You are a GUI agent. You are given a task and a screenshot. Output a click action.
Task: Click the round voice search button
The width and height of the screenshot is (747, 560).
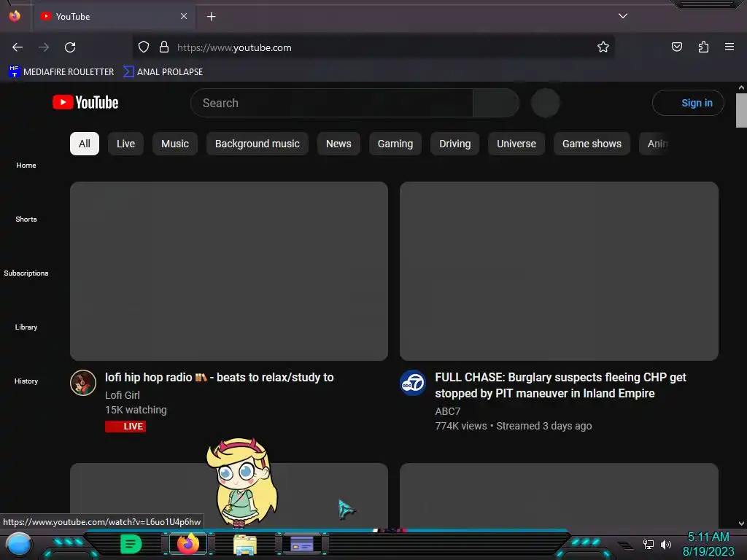pos(546,103)
